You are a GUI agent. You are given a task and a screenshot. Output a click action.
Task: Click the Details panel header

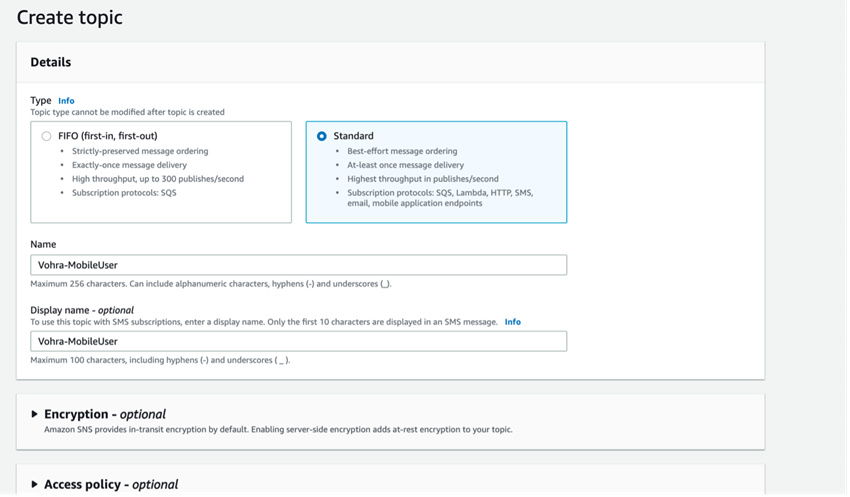tap(51, 62)
